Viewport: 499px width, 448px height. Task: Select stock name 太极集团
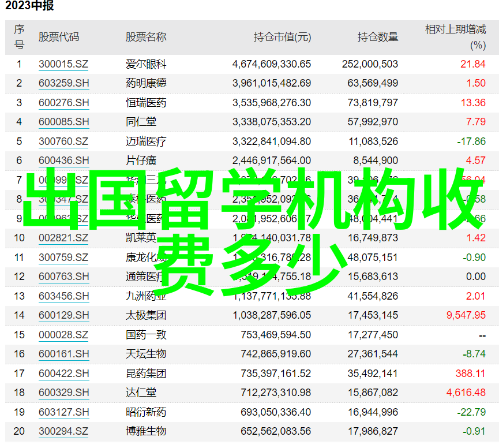146,315
